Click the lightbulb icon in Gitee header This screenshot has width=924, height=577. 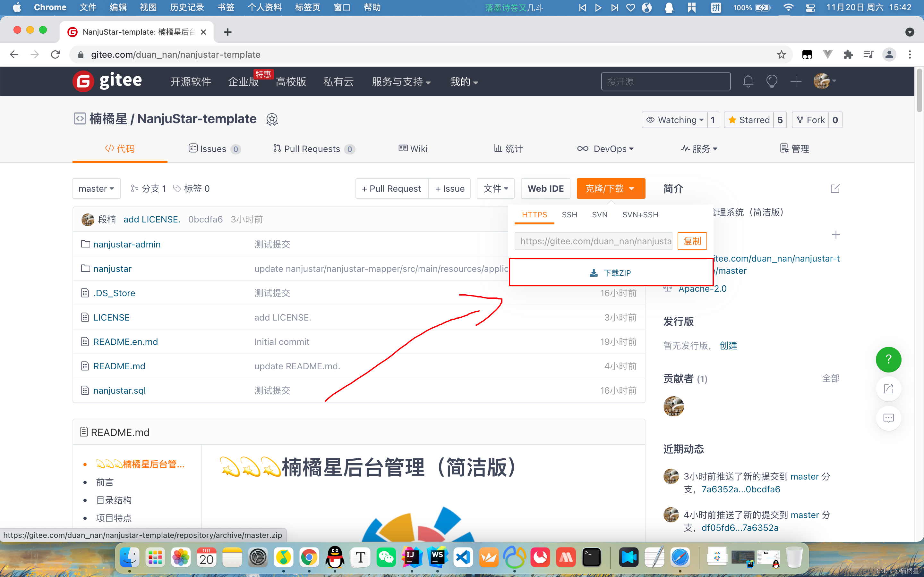click(772, 81)
